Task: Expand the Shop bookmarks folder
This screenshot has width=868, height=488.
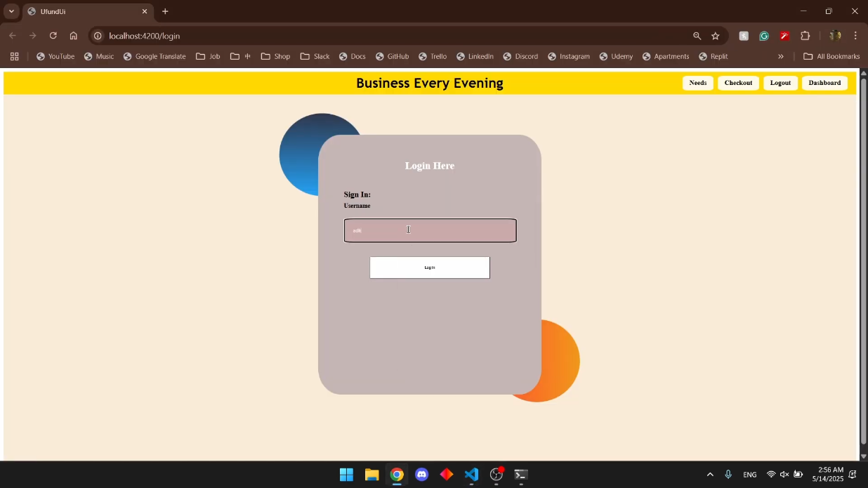Action: click(x=275, y=56)
